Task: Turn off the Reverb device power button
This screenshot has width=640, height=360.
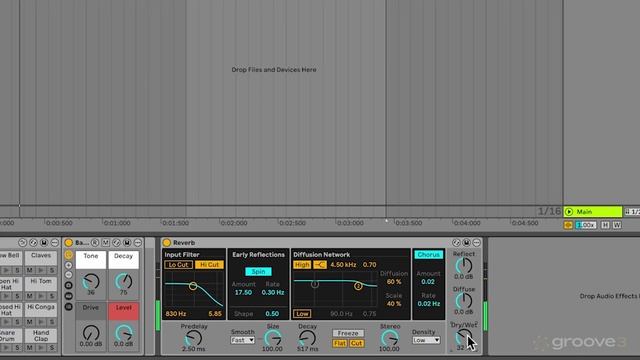Action: [x=167, y=242]
